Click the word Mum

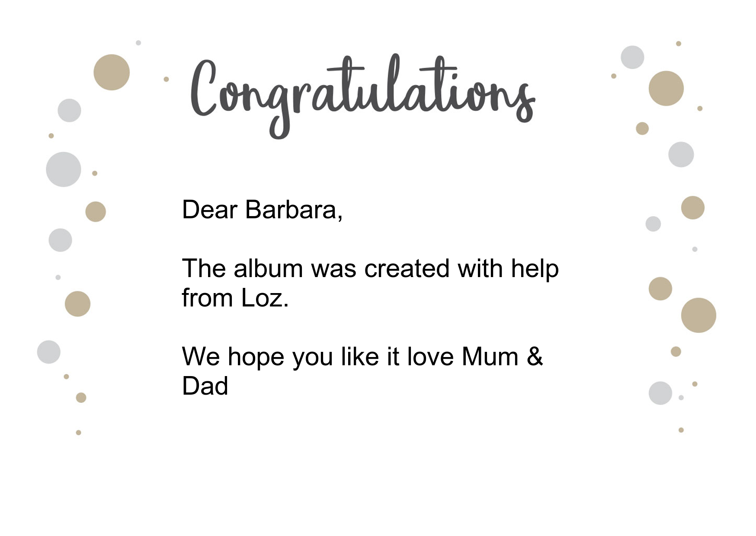pos(490,357)
